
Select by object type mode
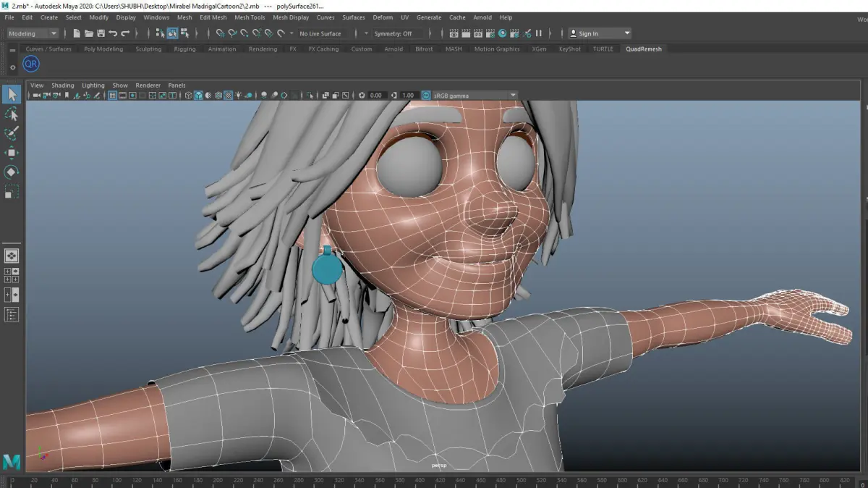click(172, 33)
